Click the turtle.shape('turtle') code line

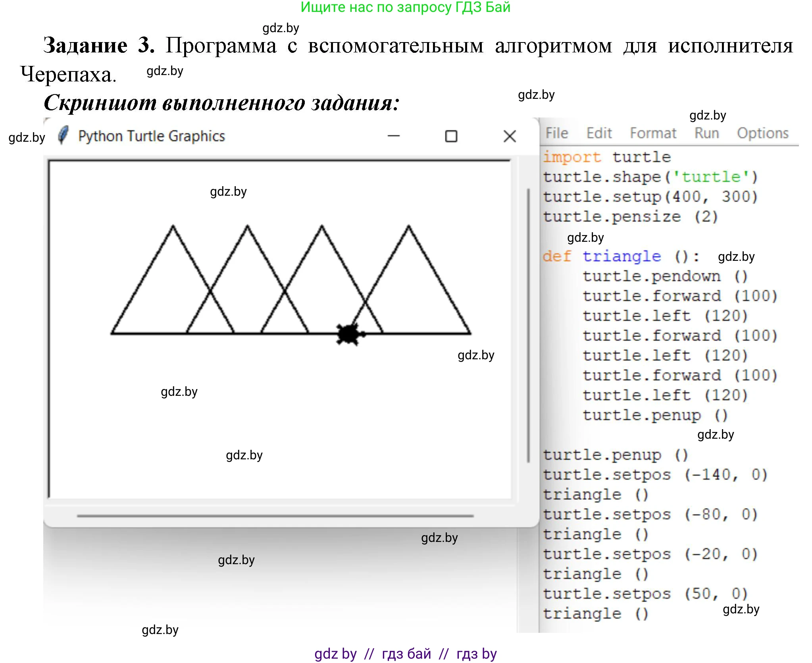click(x=650, y=177)
